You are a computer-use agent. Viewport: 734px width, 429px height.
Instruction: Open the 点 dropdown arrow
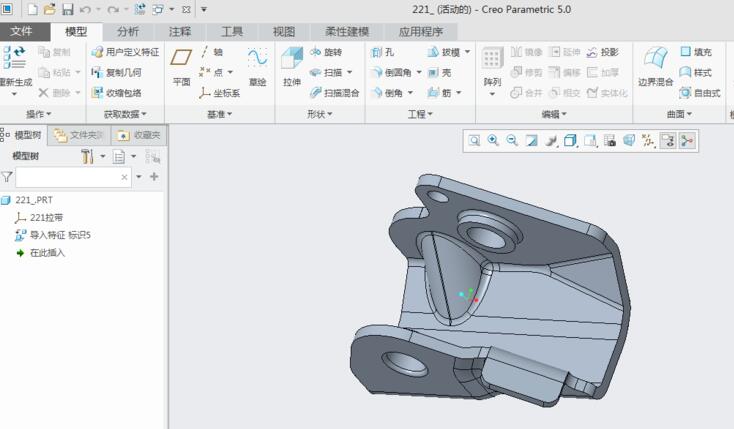(x=230, y=73)
